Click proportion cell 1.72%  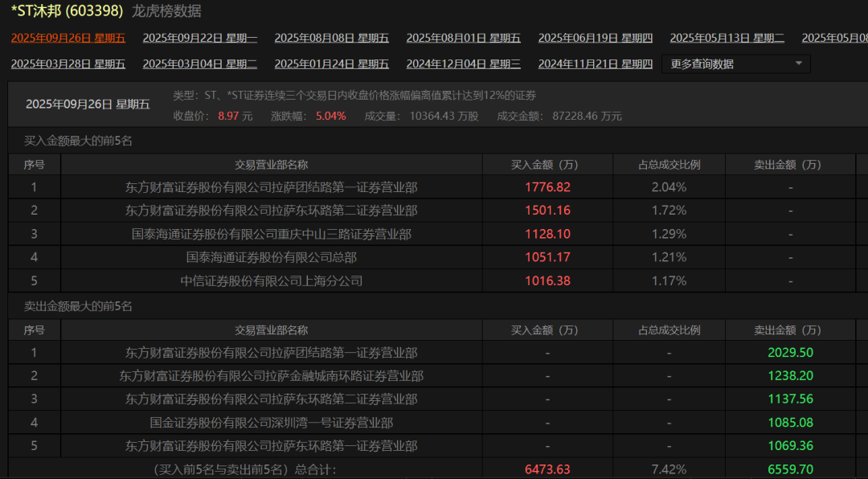tap(669, 211)
